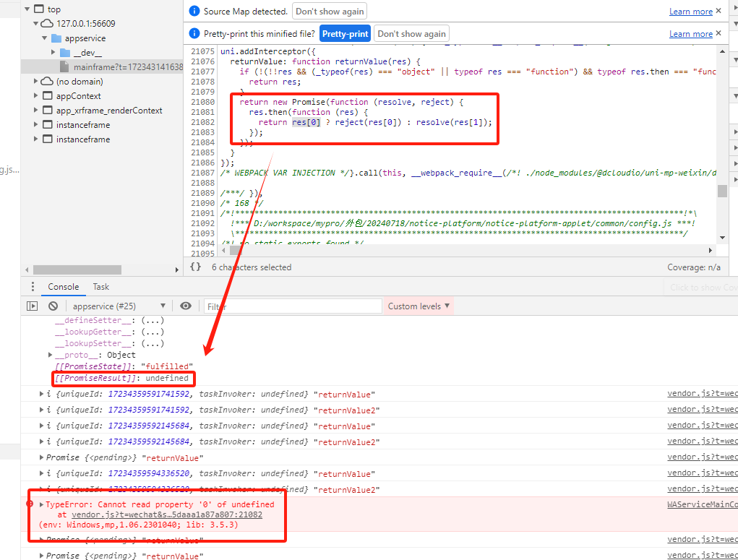Click [[PromiseResult]]: undefined entry
The width and height of the screenshot is (738, 560).
click(x=121, y=378)
